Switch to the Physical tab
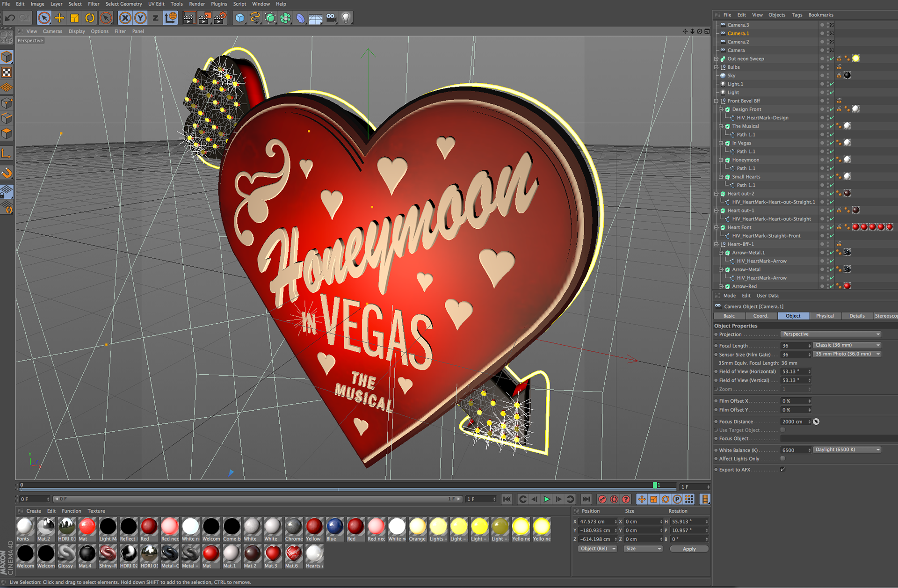 pos(825,316)
